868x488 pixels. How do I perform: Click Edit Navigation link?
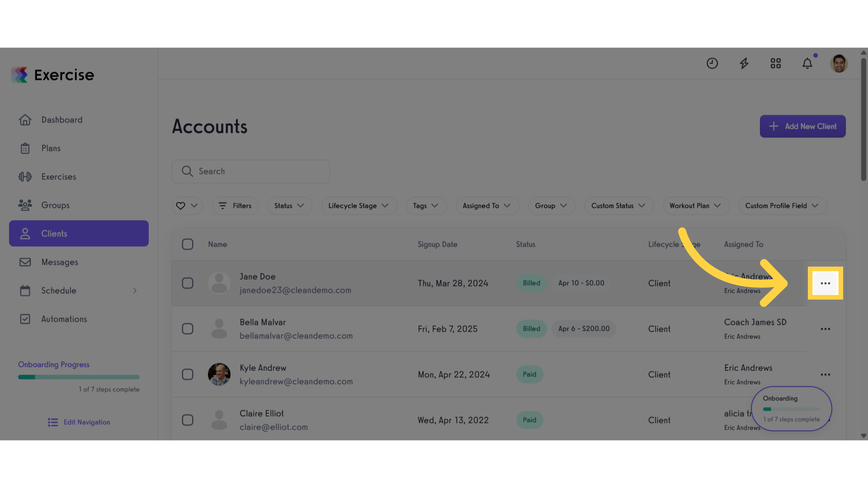79,422
